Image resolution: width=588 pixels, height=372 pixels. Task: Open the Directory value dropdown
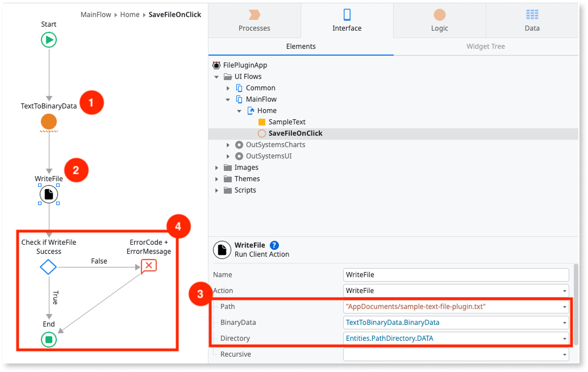click(564, 338)
